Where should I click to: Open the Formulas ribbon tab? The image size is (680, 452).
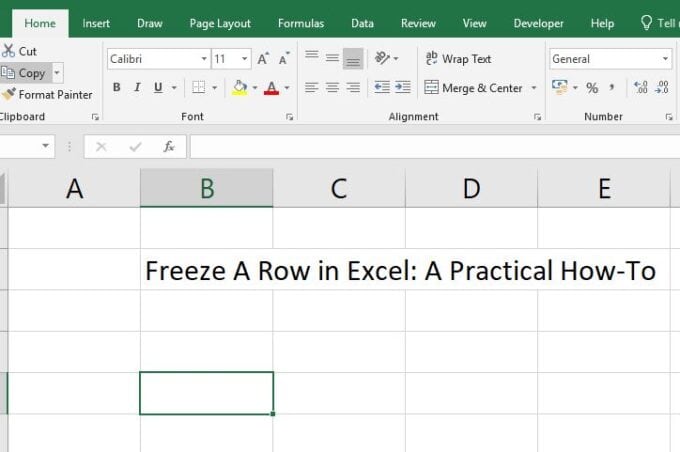300,23
